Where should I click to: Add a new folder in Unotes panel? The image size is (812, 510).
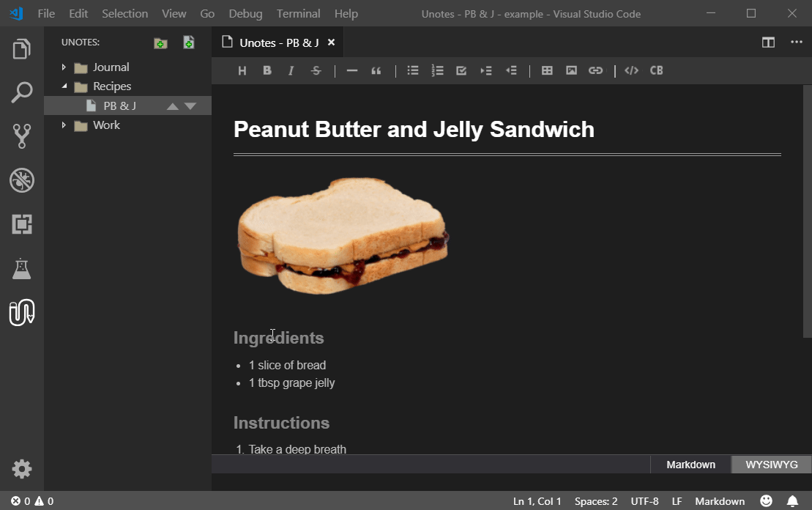tap(160, 42)
